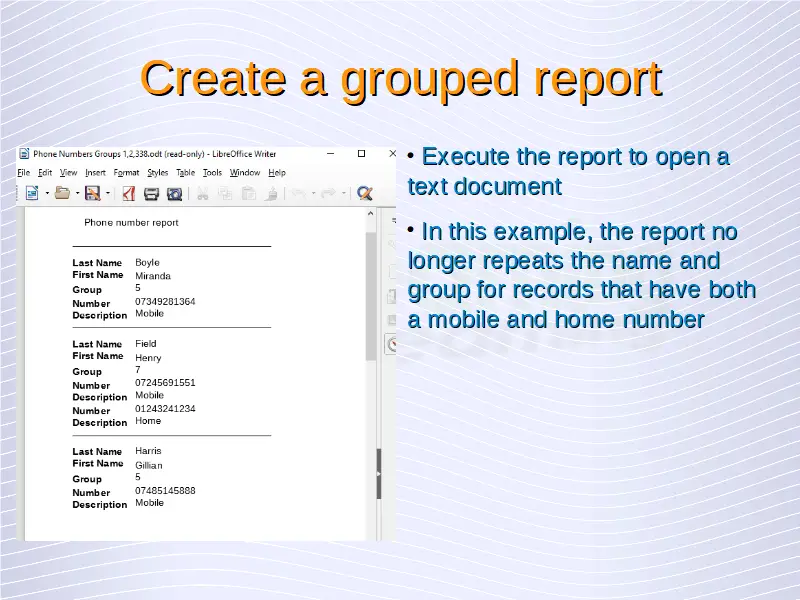800x600 pixels.
Task: Click the Clone Formatting paintbrush icon
Action: point(272,193)
